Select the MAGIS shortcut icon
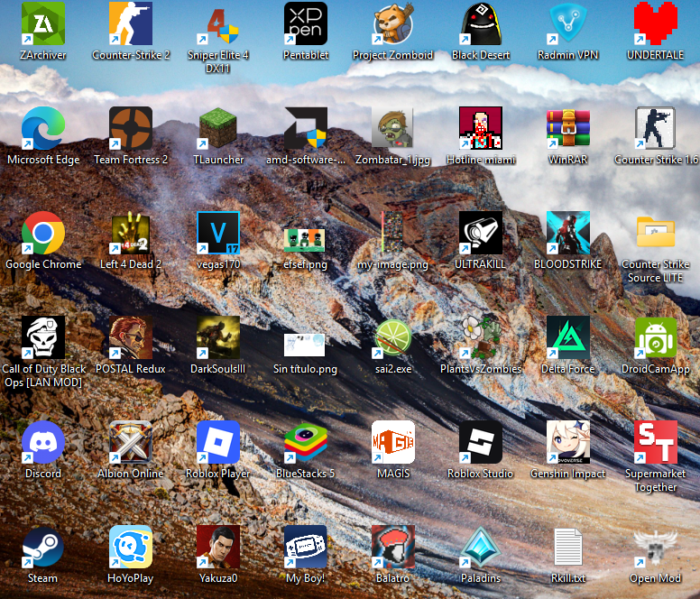Viewport: 700px width, 599px height. click(393, 441)
